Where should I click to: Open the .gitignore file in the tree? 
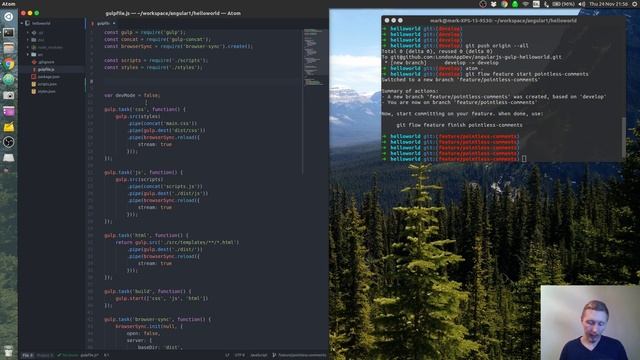click(x=43, y=62)
